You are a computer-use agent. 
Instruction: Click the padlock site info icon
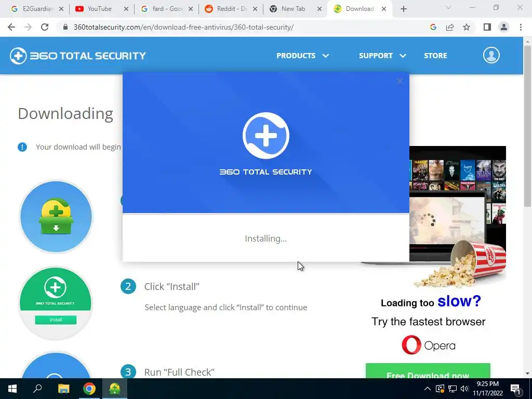coord(66,27)
